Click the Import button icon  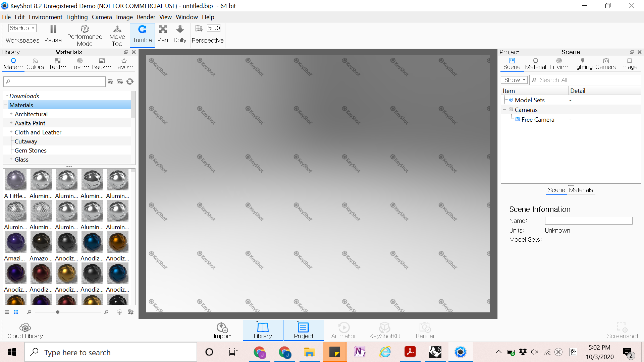(x=222, y=327)
